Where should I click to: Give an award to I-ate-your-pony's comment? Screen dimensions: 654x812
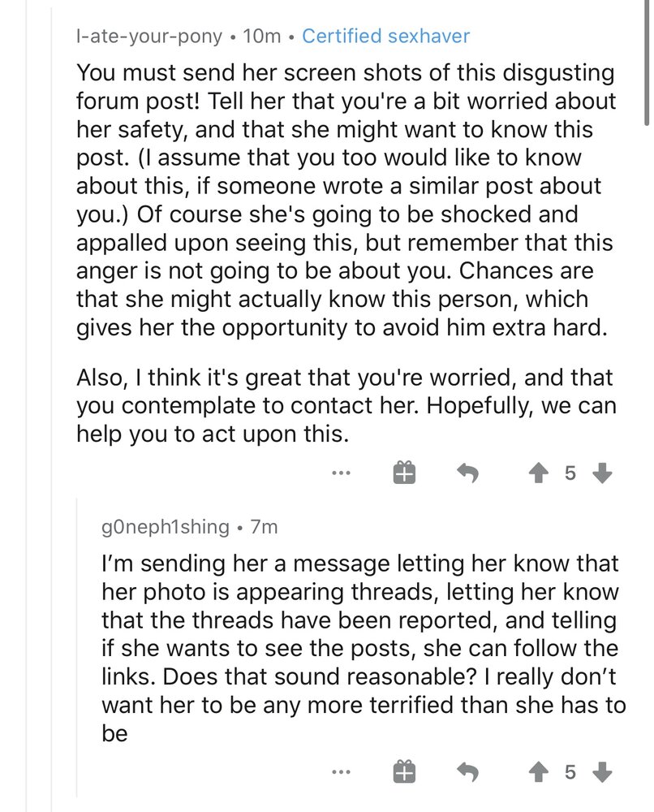point(404,473)
